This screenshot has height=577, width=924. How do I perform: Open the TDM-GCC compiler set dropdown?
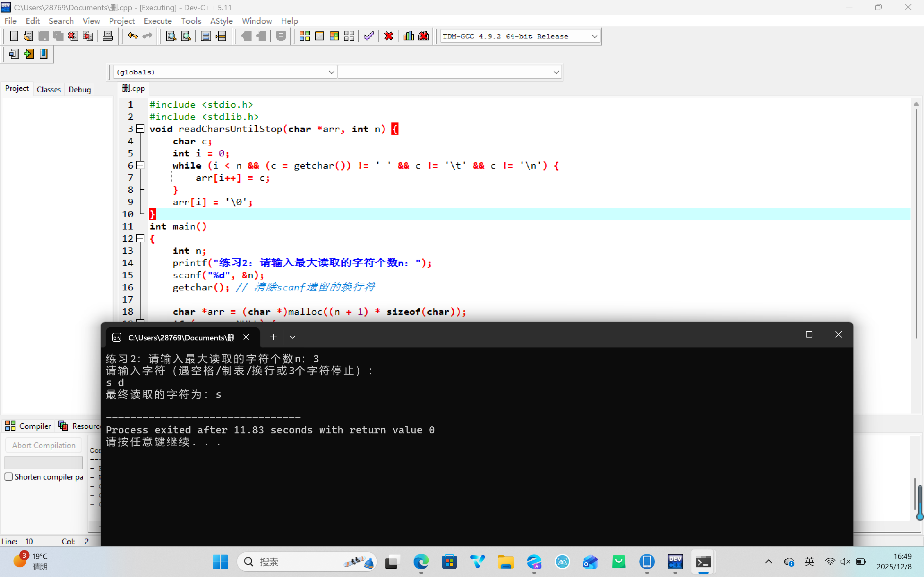coord(594,36)
